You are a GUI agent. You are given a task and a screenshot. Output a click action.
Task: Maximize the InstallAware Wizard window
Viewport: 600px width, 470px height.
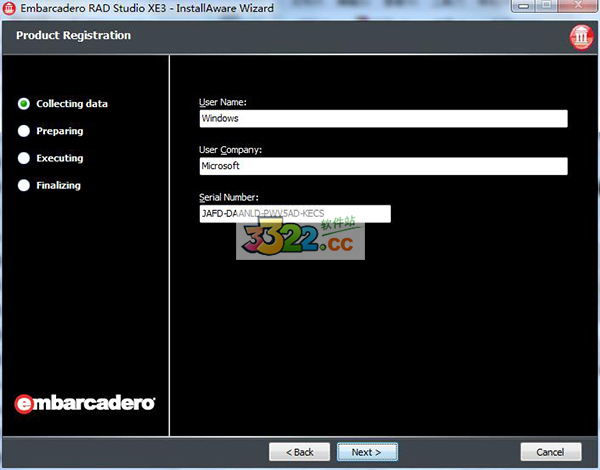[x=547, y=5]
